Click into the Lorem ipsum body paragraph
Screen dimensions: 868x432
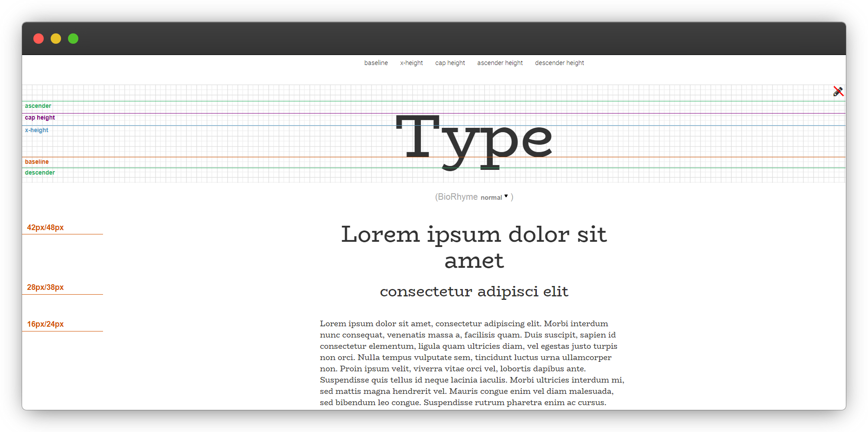(472, 363)
